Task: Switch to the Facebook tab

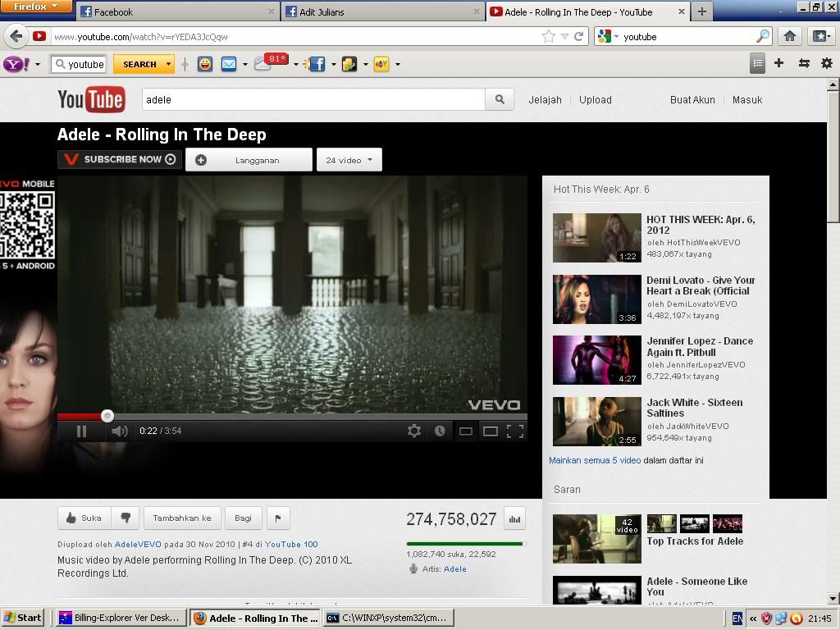Action: [177, 11]
